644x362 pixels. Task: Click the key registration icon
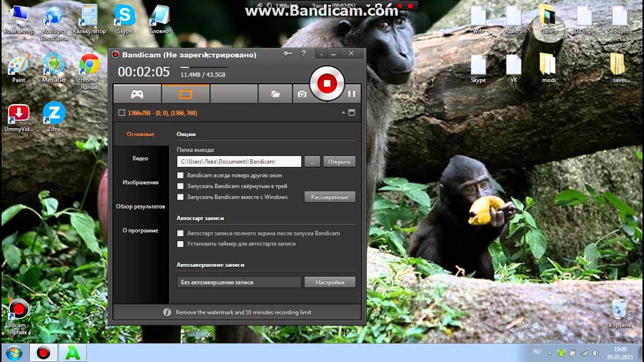(x=288, y=53)
